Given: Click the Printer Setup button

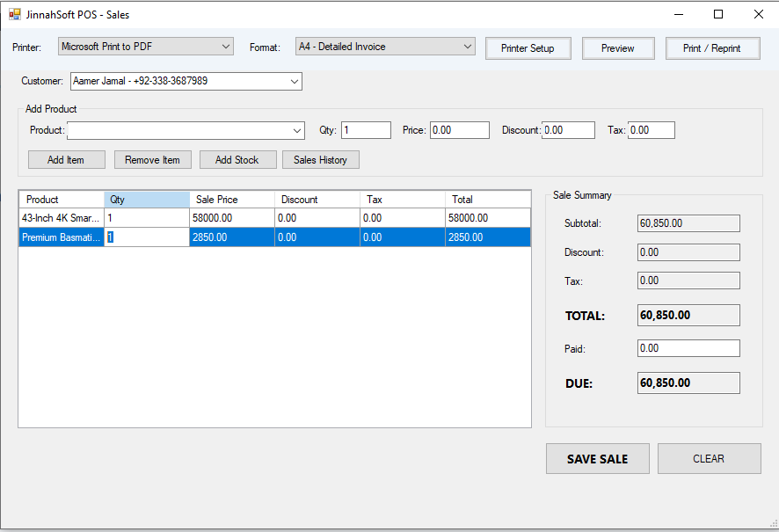Looking at the screenshot, I should point(528,48).
